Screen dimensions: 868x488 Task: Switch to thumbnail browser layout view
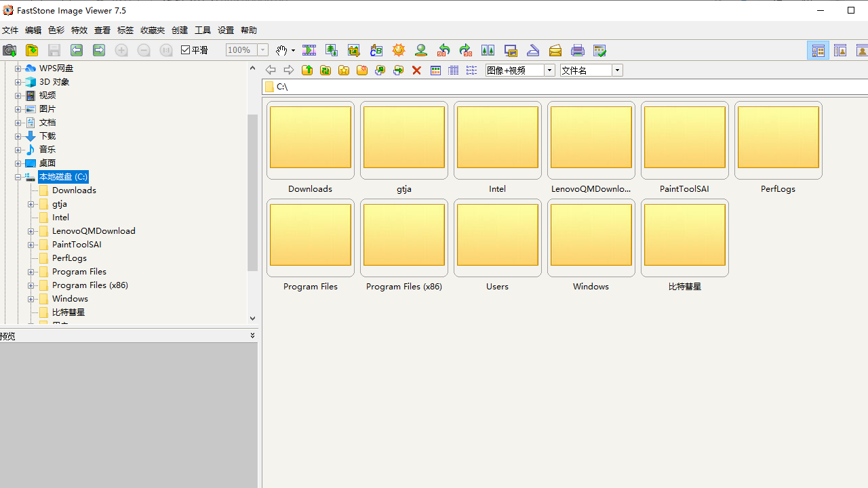pyautogui.click(x=818, y=51)
